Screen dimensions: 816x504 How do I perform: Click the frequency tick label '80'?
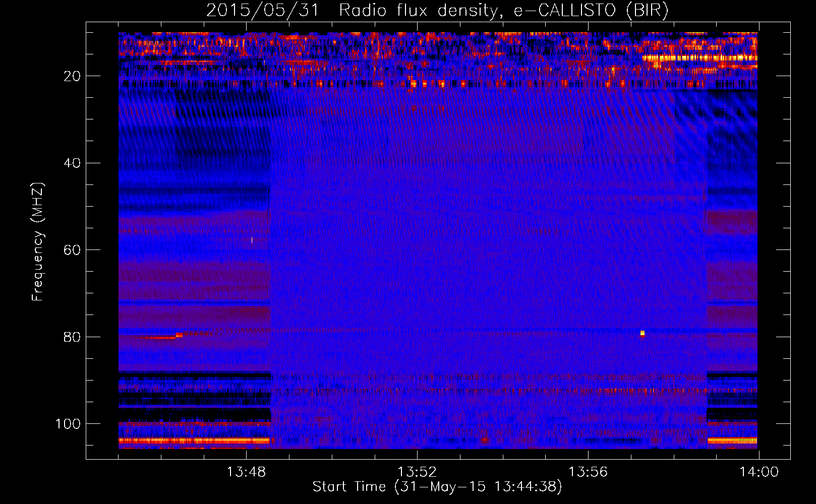pyautogui.click(x=72, y=337)
